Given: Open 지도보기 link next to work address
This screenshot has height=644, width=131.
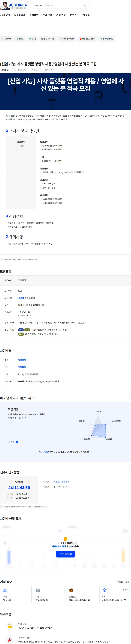Looking at the screenshot, I should (x=81, y=323).
